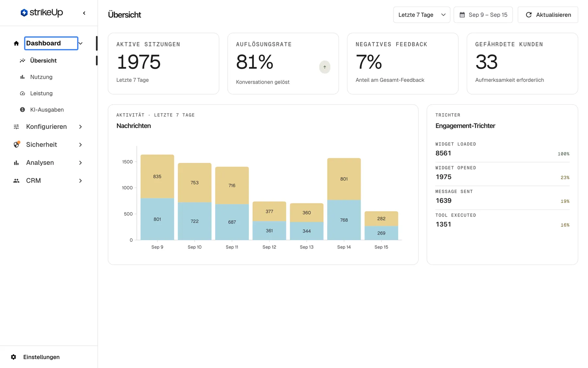Click the strikeUp logo
This screenshot has height=368, width=588.
click(41, 13)
